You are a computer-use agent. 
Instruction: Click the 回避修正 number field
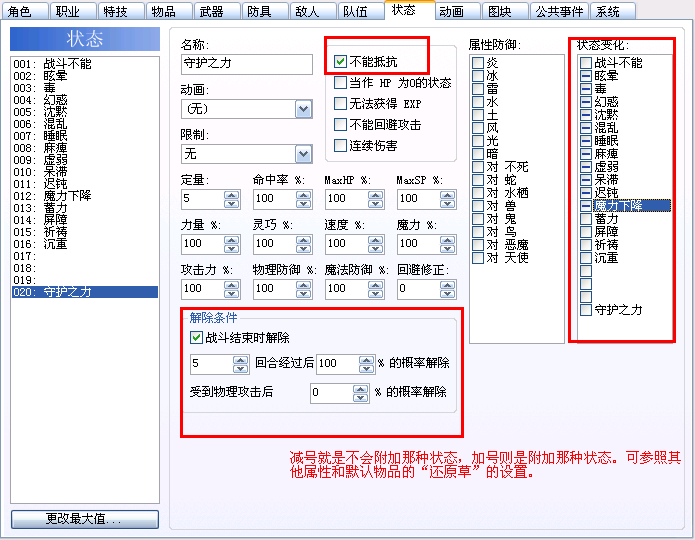point(418,289)
